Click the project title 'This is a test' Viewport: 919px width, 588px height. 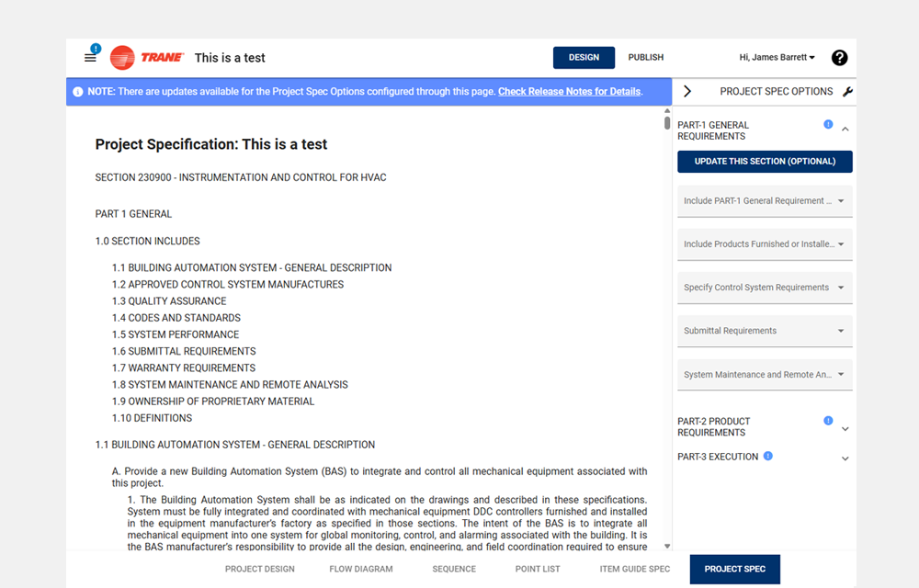pyautogui.click(x=230, y=58)
